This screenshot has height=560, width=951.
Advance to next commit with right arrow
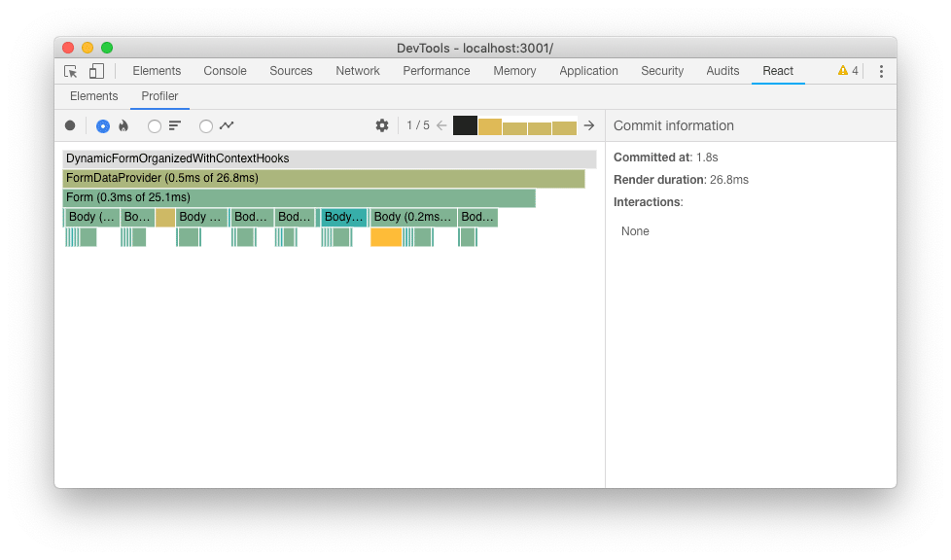589,125
